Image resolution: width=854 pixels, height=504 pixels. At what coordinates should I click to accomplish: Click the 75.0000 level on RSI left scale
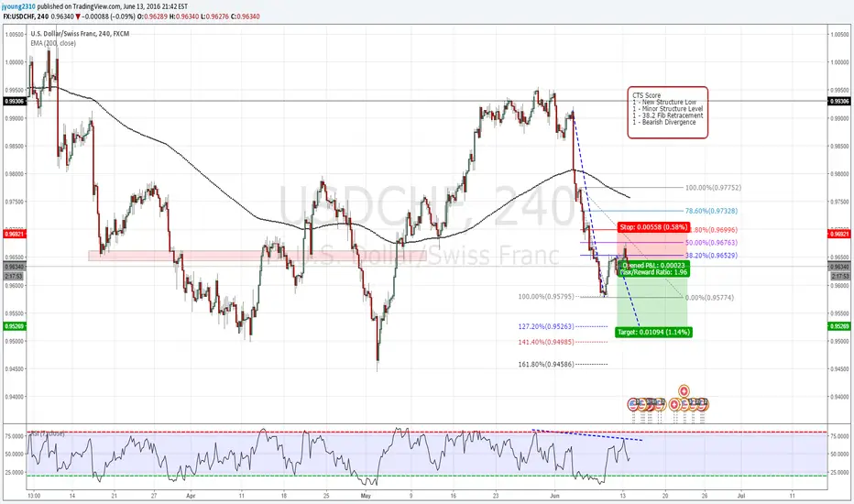tap(14, 436)
